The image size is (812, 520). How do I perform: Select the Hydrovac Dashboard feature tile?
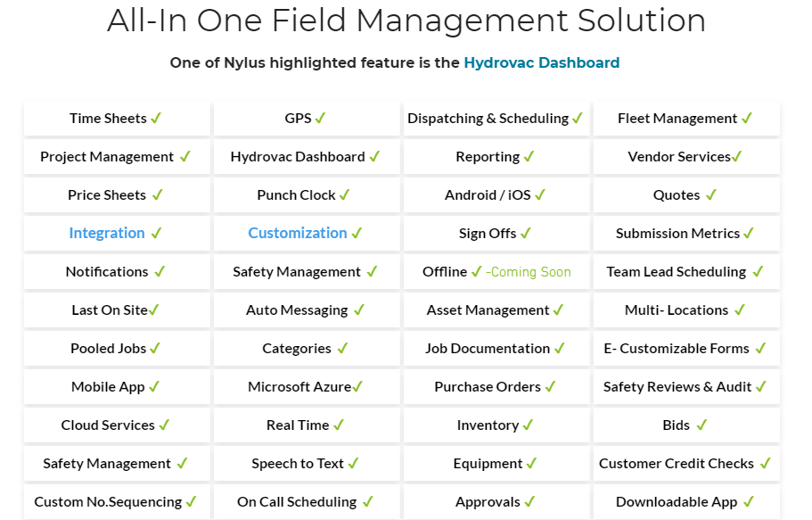pyautogui.click(x=306, y=157)
